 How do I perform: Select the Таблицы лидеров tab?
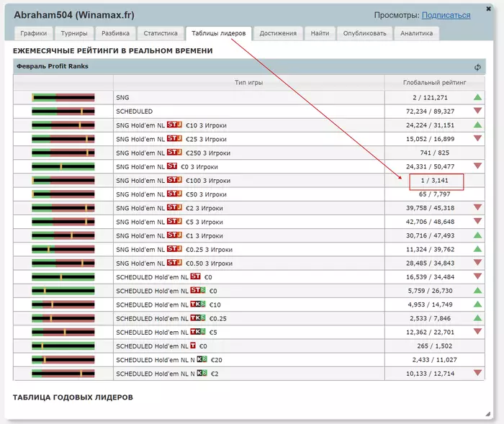pyautogui.click(x=219, y=33)
